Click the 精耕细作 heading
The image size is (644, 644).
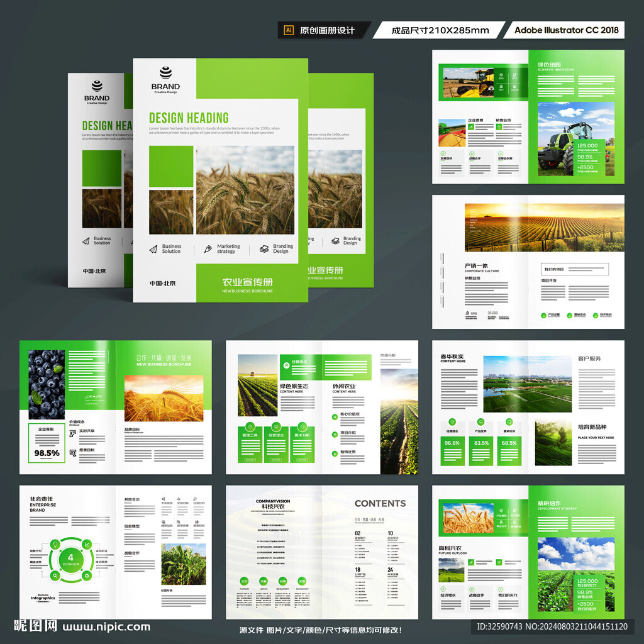(549, 504)
